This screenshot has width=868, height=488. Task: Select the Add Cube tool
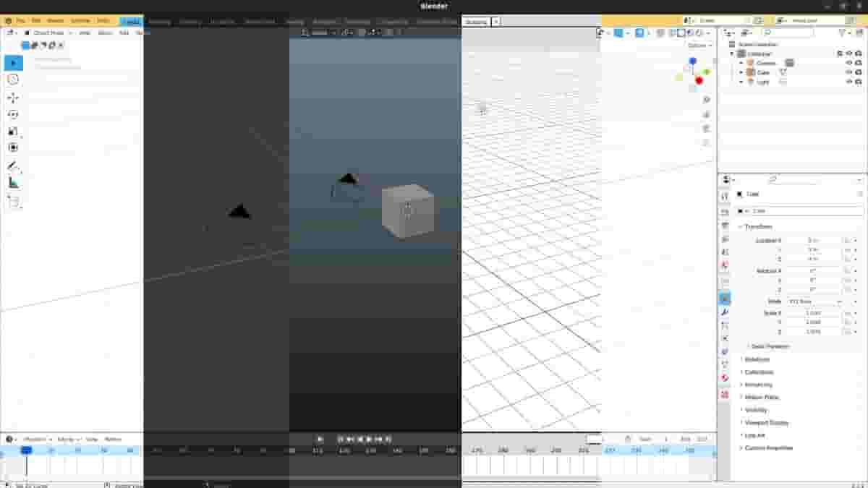pos(13,202)
